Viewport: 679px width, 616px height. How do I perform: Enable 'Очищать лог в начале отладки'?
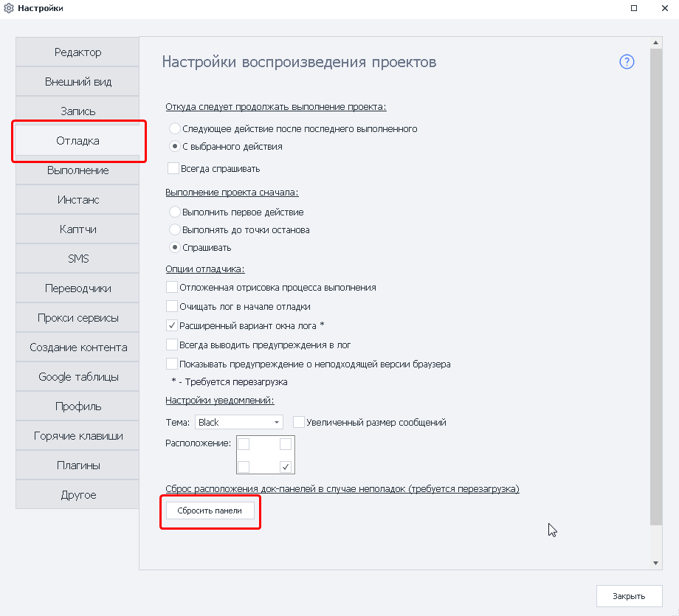[172, 306]
